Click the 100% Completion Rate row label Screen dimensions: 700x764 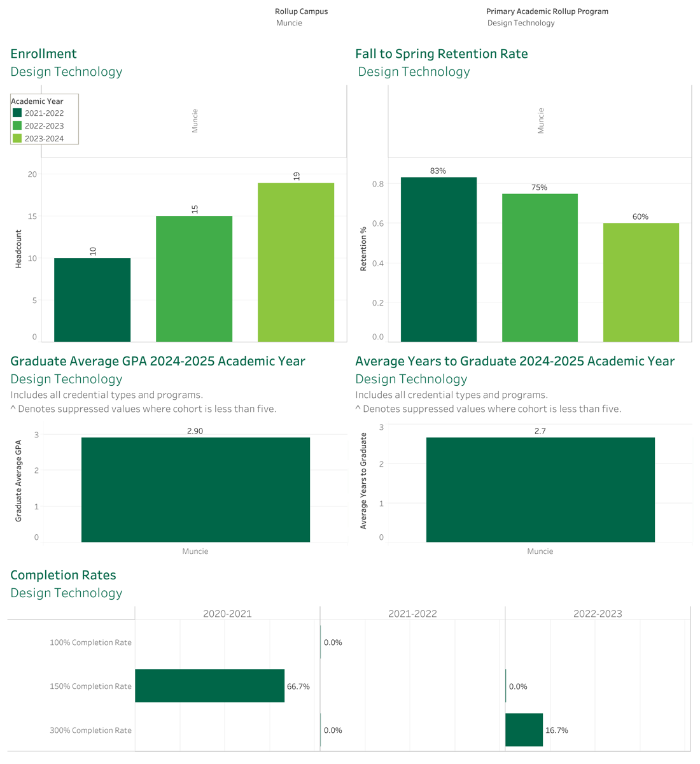pos(91,642)
